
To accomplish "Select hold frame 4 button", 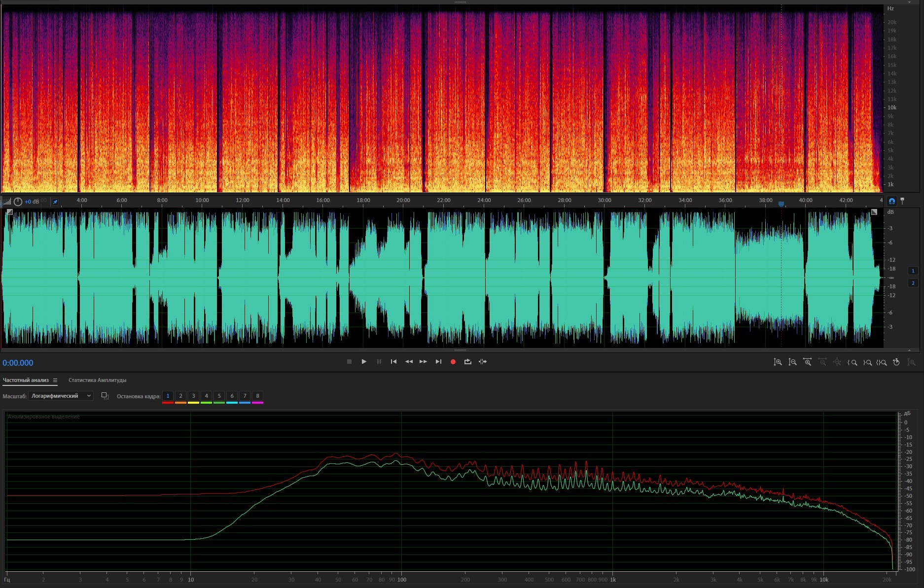I will point(206,396).
